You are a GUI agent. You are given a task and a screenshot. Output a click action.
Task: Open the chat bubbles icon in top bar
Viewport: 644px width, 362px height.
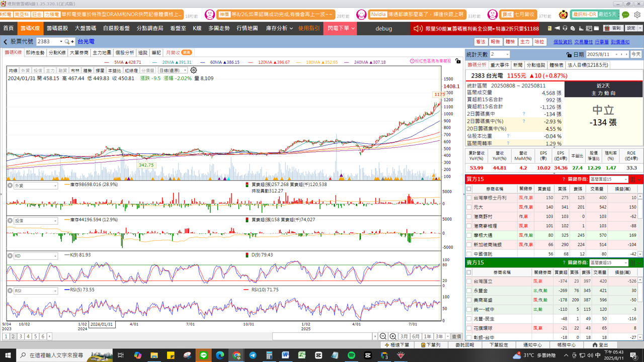(574, 28)
